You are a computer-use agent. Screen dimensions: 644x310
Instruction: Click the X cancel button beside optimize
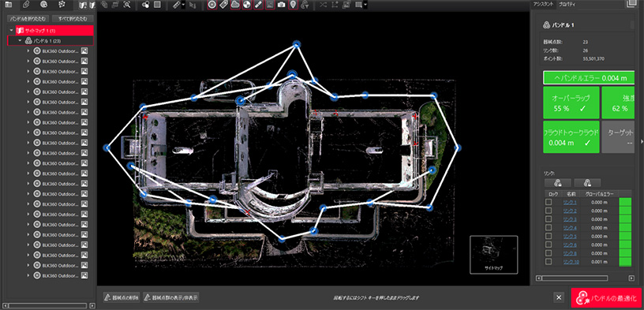(x=558, y=297)
